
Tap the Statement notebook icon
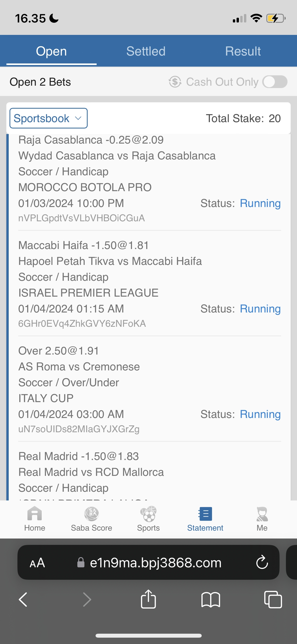(x=205, y=514)
